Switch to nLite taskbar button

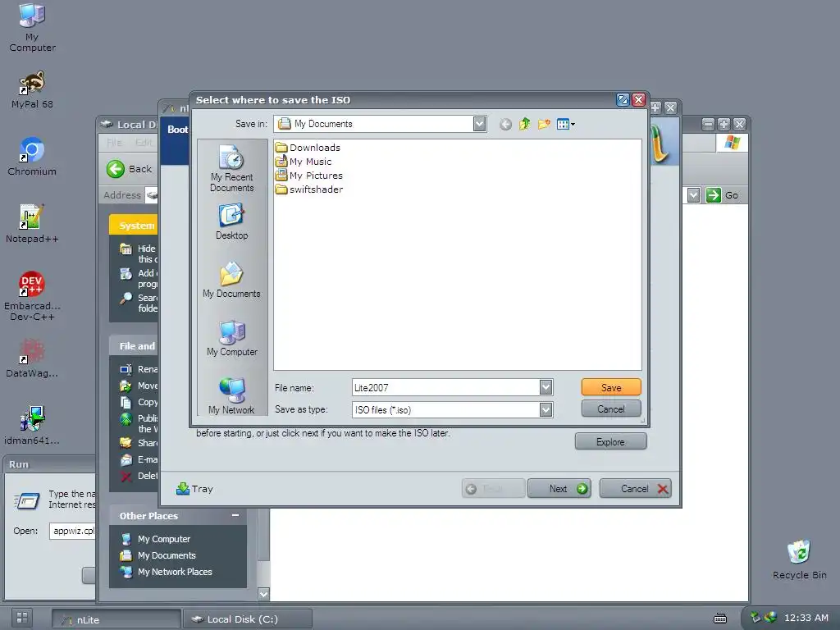click(116, 619)
